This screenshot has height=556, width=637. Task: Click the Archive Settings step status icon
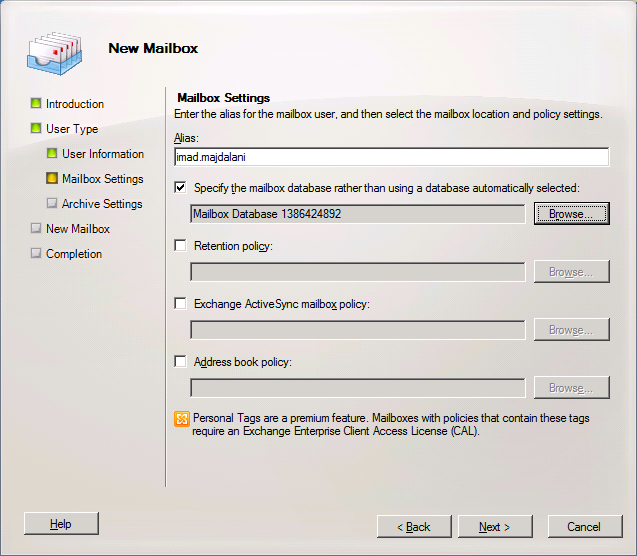click(x=52, y=204)
